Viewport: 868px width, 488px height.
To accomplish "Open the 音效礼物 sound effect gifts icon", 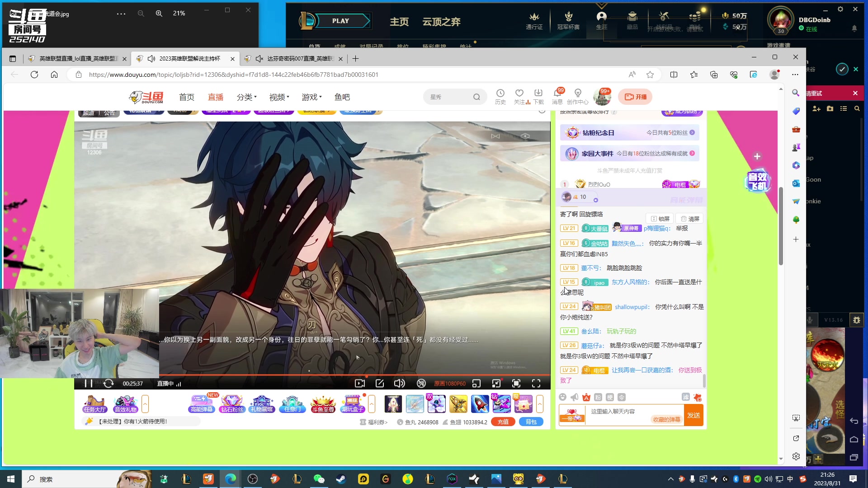I will pos(125,404).
